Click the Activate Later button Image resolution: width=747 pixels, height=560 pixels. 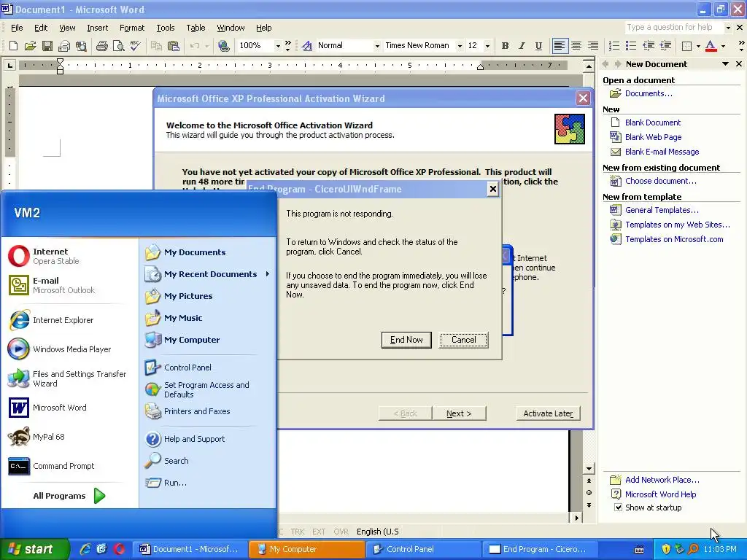[x=549, y=413]
